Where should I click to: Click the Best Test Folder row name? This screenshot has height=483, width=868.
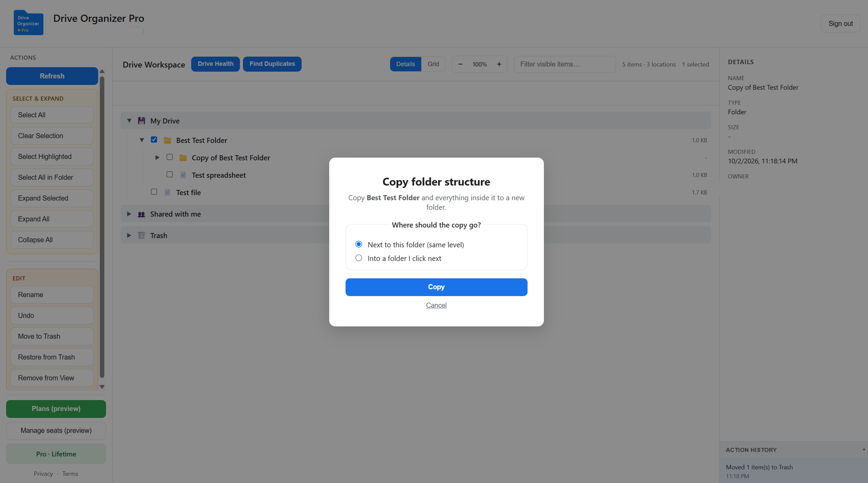coord(201,140)
